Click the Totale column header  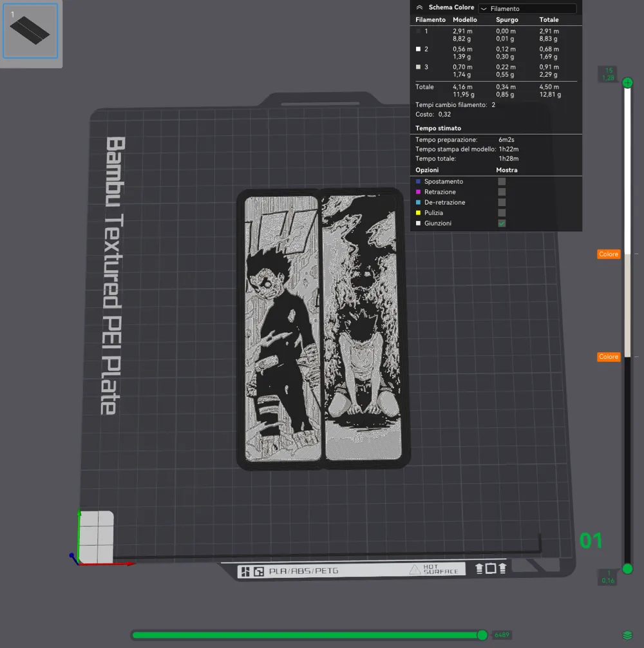pyautogui.click(x=549, y=20)
